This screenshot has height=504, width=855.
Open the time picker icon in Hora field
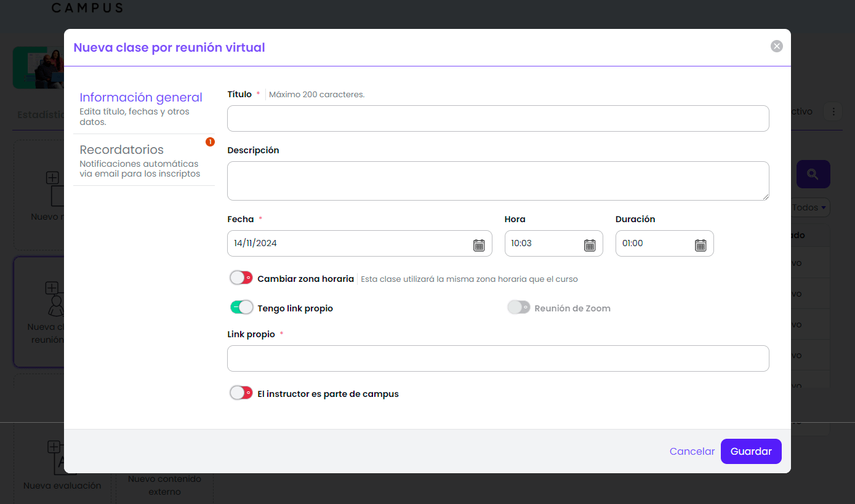point(590,245)
